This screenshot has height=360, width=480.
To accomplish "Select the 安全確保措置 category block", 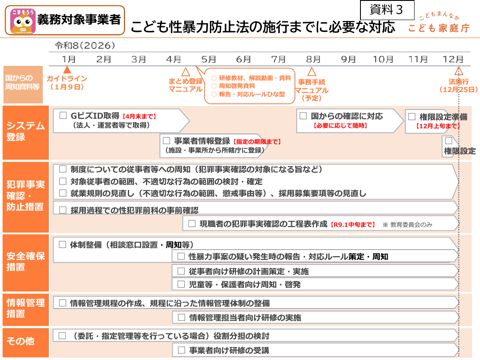I will 26,263.
